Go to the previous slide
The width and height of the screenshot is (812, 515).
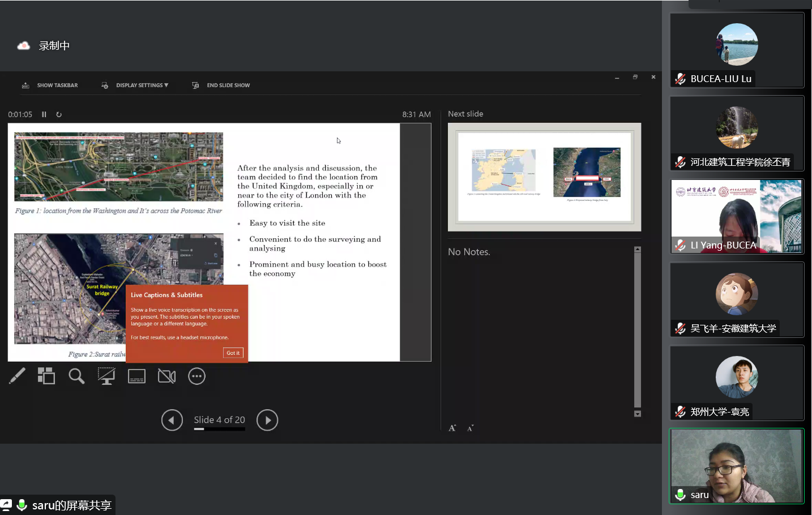[x=172, y=420]
